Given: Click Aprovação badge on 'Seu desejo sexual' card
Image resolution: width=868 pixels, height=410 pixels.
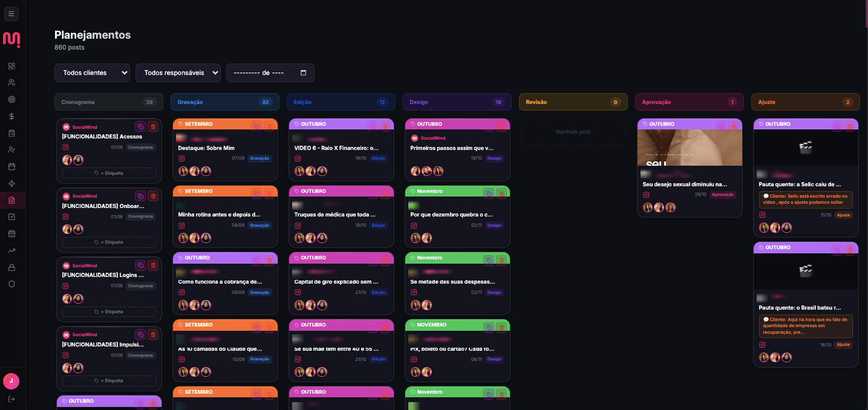Looking at the screenshot, I should (x=723, y=195).
